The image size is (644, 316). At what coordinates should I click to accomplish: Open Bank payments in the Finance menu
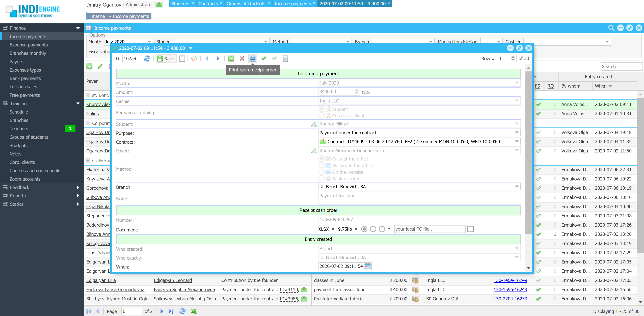pos(25,78)
